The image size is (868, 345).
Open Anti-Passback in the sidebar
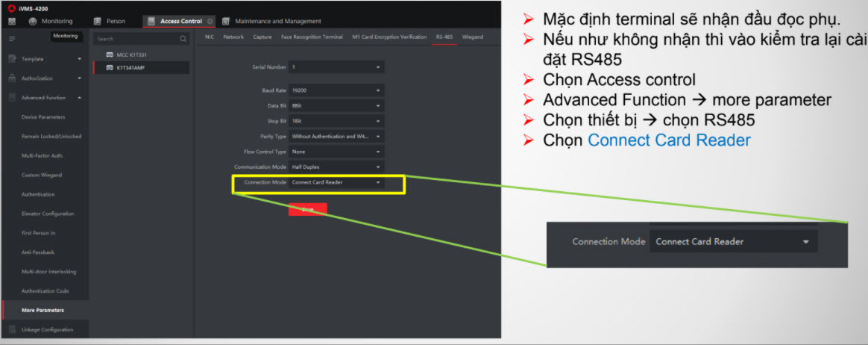38,252
